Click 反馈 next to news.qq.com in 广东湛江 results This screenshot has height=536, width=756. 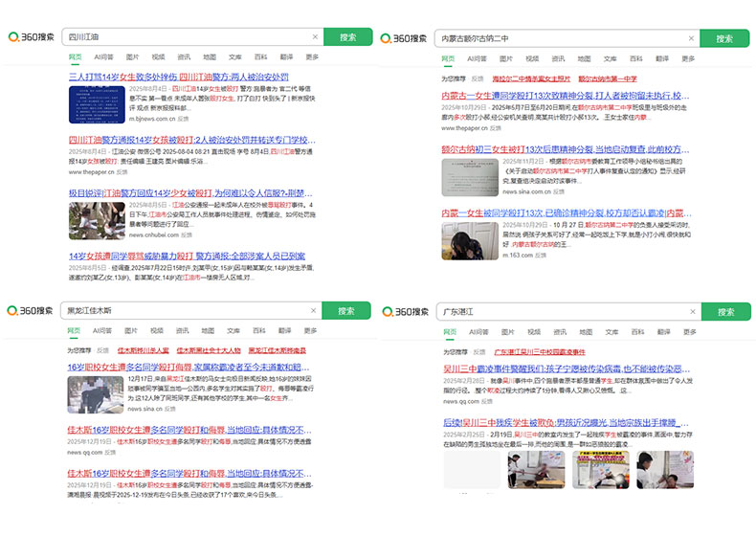point(487,401)
